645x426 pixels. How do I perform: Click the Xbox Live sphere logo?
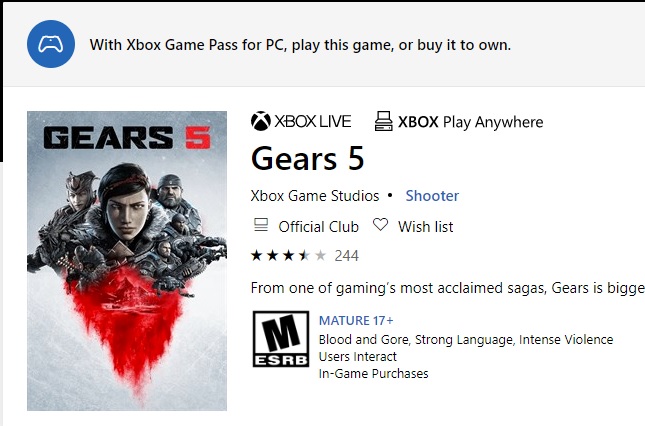click(261, 122)
